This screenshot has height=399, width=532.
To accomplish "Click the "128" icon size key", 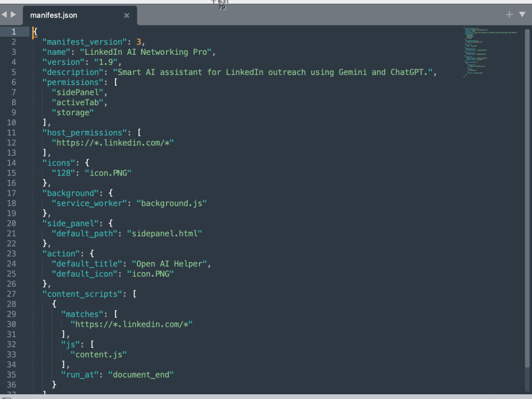I will (x=63, y=173).
